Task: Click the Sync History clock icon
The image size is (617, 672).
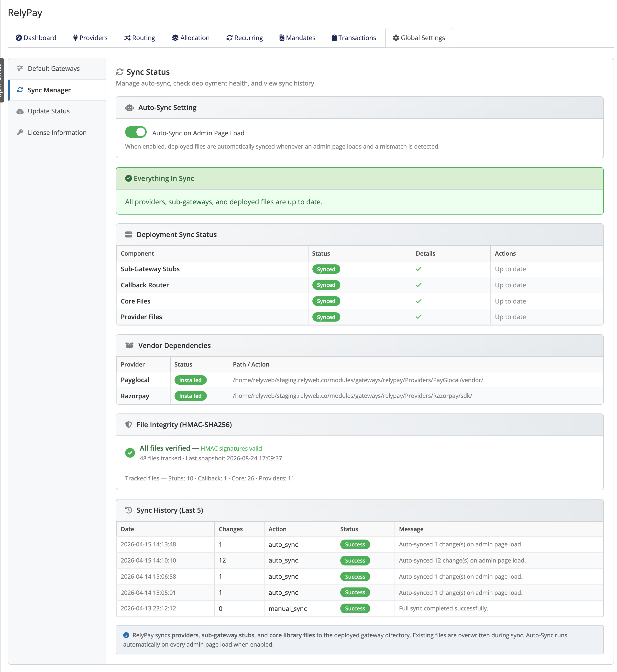Action: (129, 510)
